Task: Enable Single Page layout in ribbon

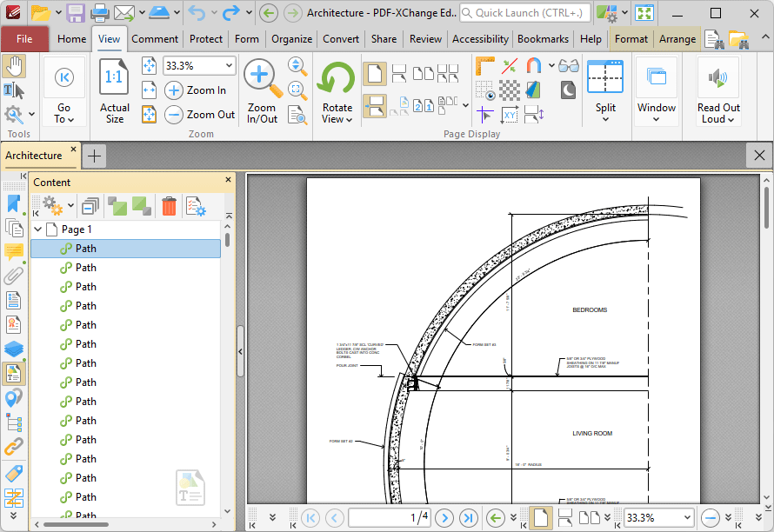Action: tap(375, 75)
